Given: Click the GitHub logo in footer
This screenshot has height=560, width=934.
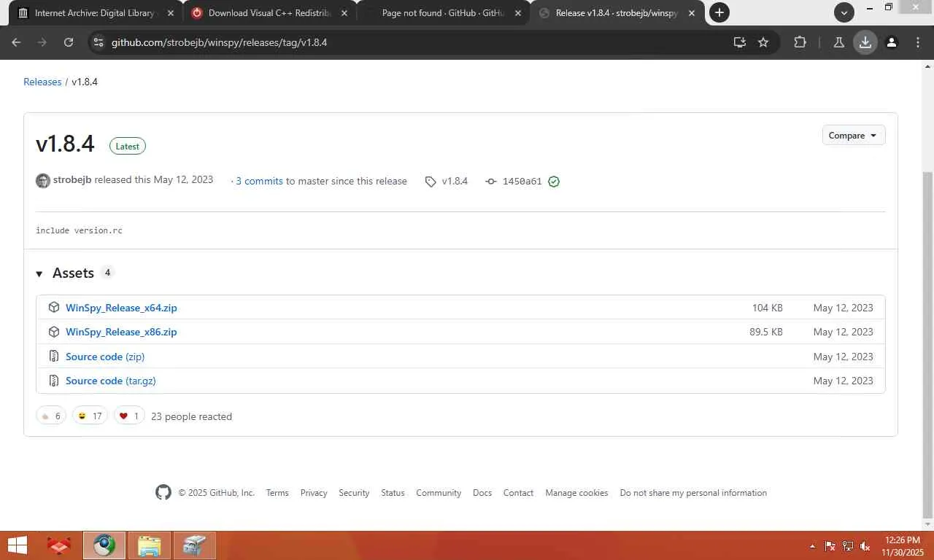Looking at the screenshot, I should [x=163, y=492].
